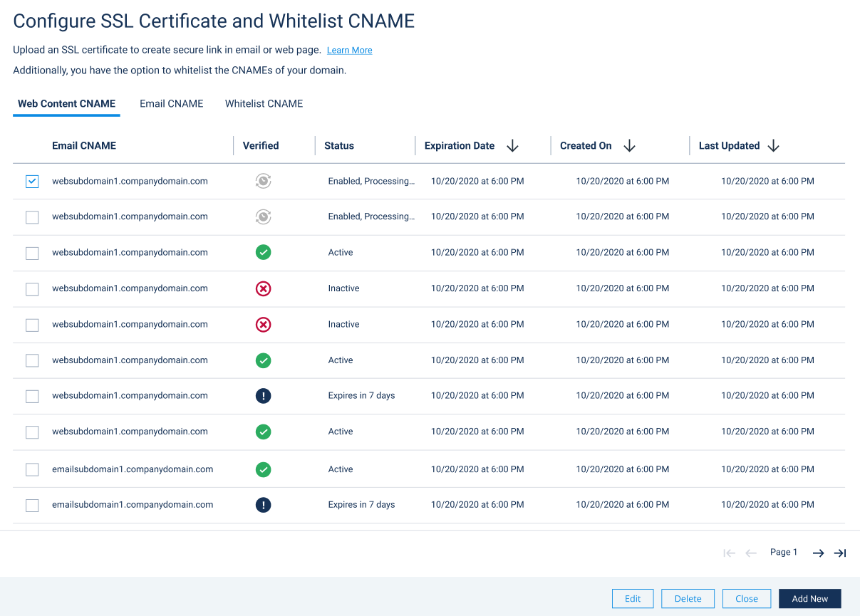Viewport: 860px width, 616px height.
Task: Click 'Inactive' status in the second Inactive row
Action: [343, 324]
